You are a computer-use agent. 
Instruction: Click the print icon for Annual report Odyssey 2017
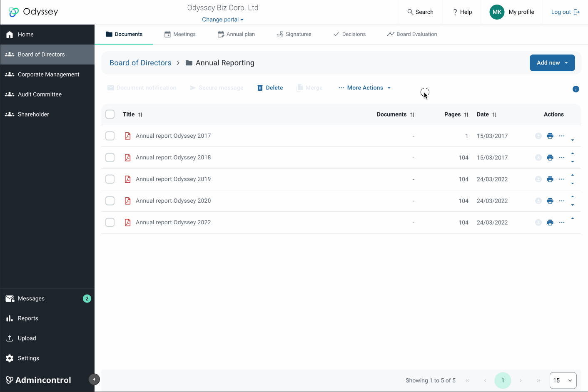point(550,136)
